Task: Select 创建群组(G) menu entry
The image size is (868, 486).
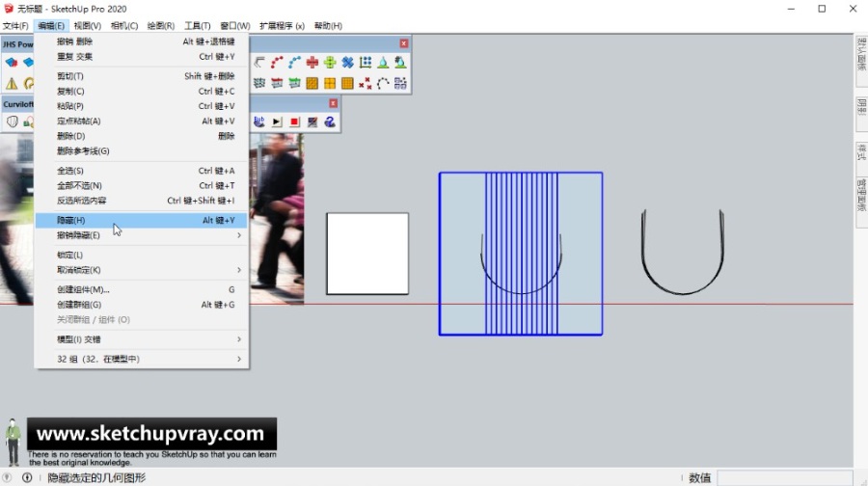Action: pos(141,305)
